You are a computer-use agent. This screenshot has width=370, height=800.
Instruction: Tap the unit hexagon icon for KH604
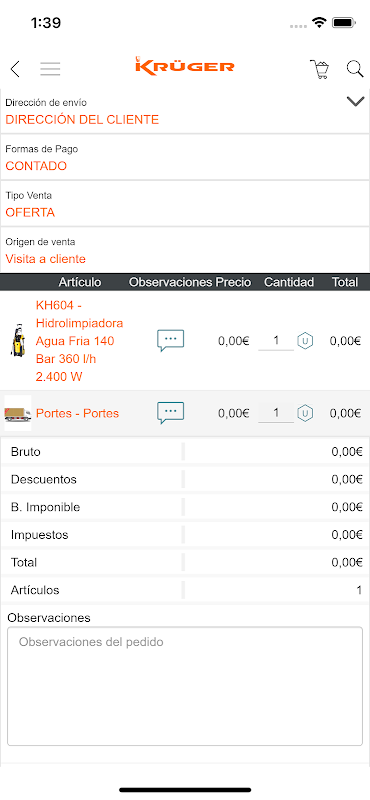click(x=305, y=341)
